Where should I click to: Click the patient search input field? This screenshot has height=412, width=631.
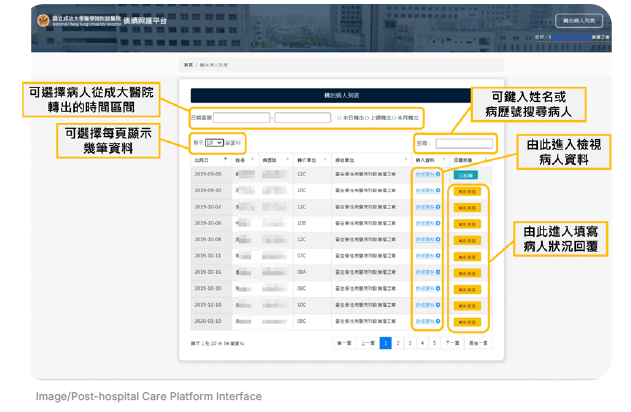[463, 143]
